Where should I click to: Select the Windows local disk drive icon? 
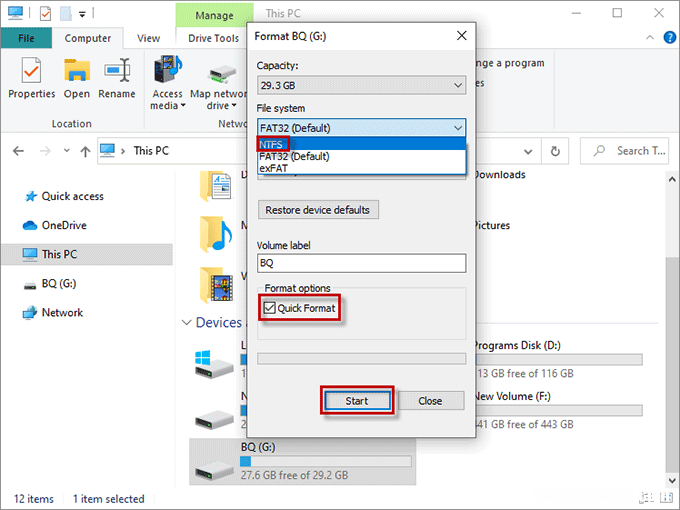[214, 363]
